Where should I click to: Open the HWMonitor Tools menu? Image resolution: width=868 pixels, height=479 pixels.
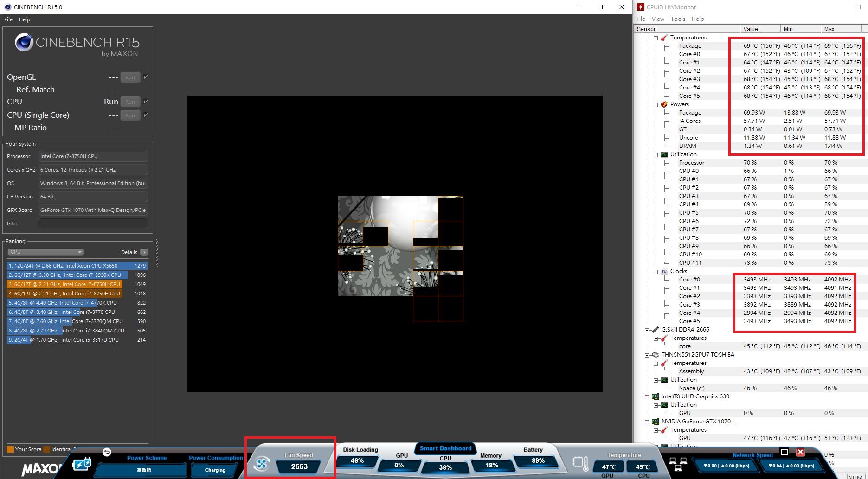tap(678, 19)
